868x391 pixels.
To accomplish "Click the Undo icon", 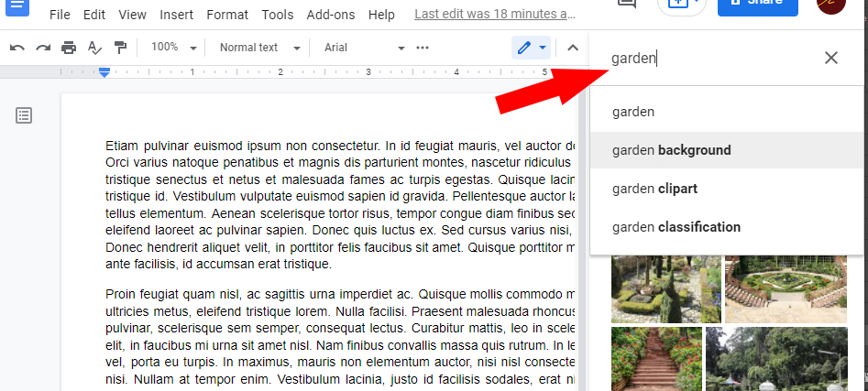I will click(17, 49).
